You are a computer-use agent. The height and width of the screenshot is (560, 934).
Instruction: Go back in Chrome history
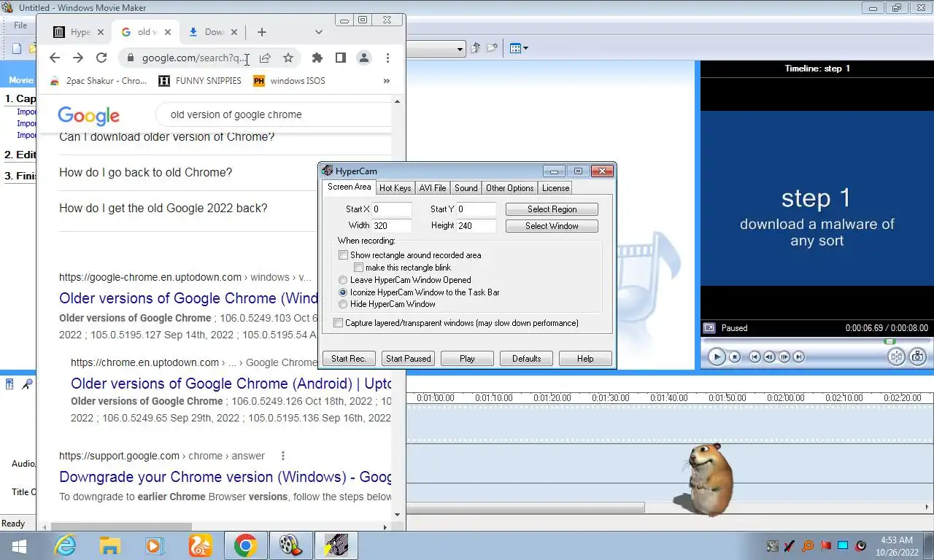55,58
